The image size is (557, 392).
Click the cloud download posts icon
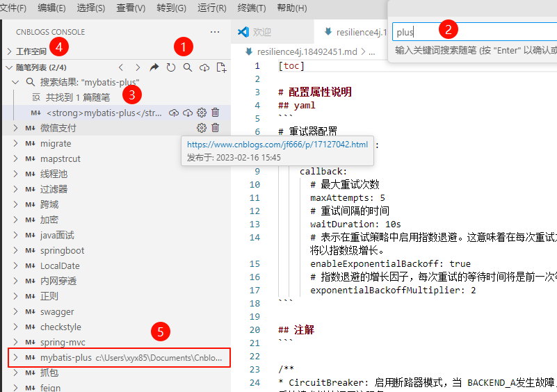(x=204, y=67)
